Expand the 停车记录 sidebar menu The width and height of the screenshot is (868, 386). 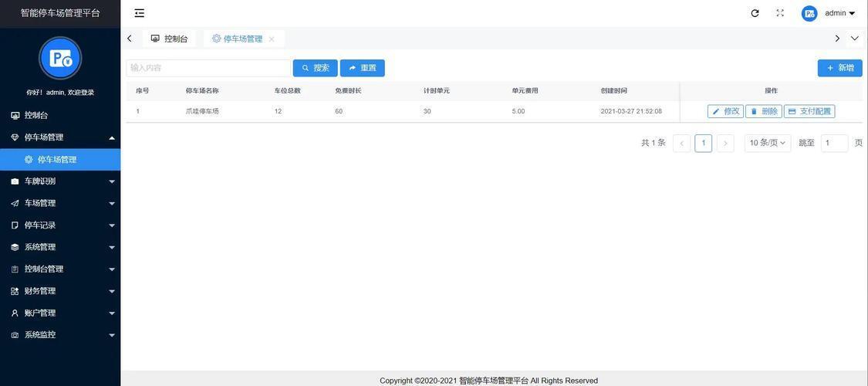click(x=59, y=225)
